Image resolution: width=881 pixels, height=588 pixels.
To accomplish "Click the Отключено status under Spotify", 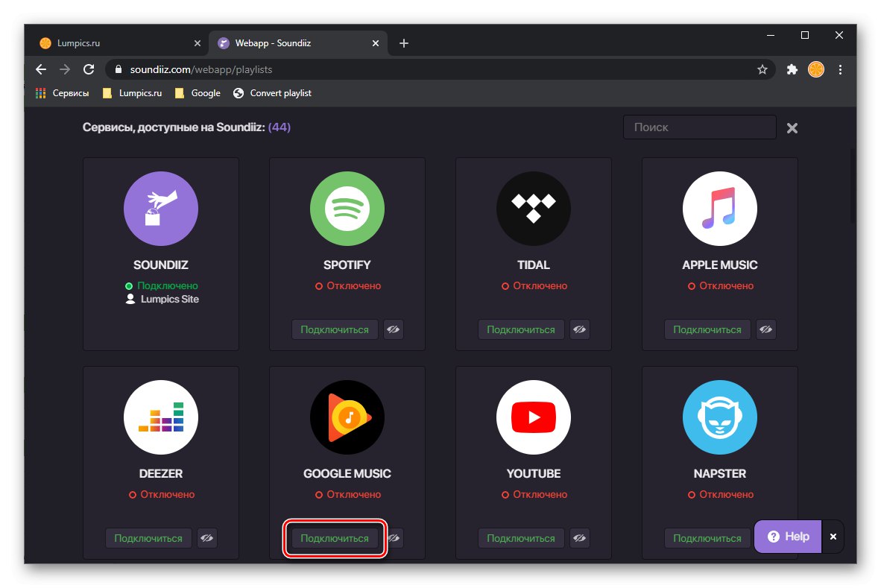I will [353, 285].
